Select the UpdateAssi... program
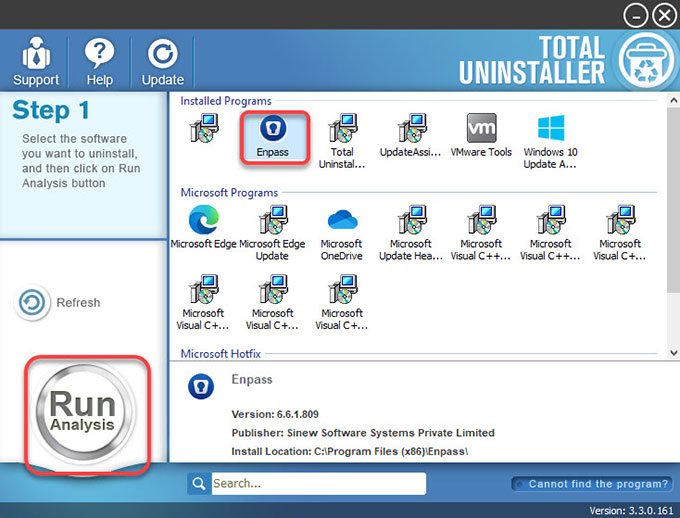680x518 pixels. (x=410, y=135)
